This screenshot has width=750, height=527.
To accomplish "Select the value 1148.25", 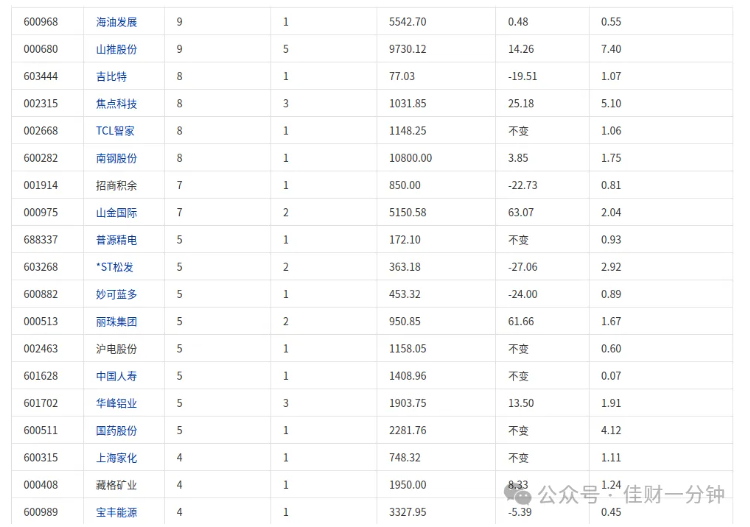I will pos(408,131).
